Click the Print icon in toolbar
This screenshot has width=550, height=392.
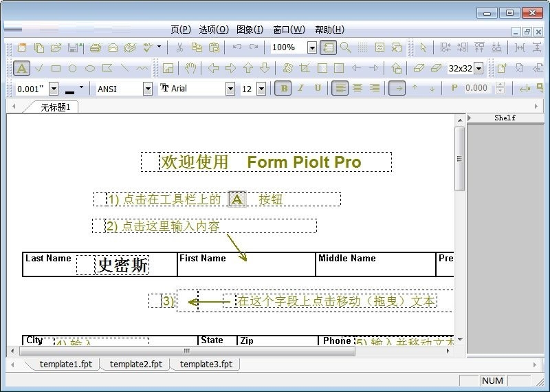[x=96, y=47]
